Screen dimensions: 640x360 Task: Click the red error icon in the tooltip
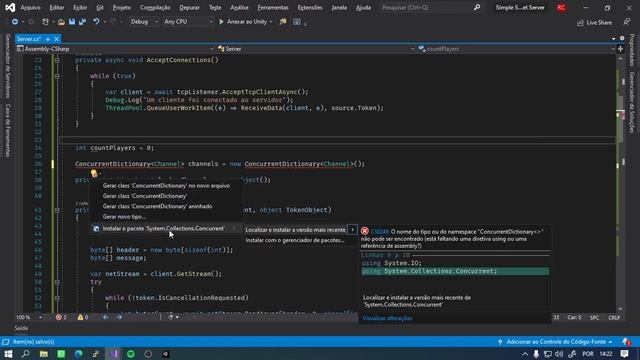click(364, 231)
